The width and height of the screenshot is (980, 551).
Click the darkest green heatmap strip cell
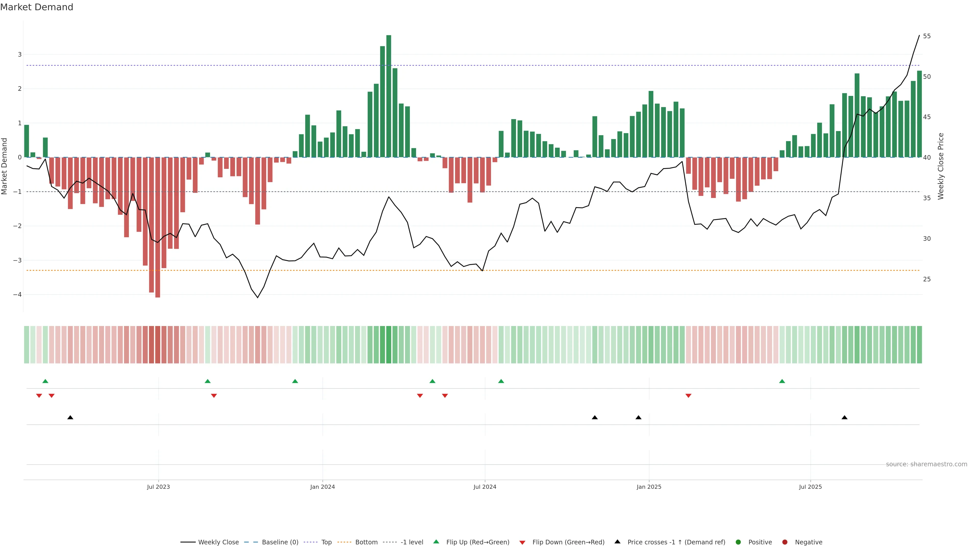click(x=388, y=345)
